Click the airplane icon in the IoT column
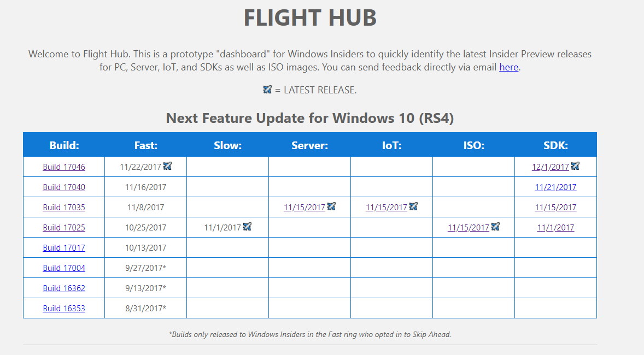This screenshot has width=644, height=355. tap(414, 206)
